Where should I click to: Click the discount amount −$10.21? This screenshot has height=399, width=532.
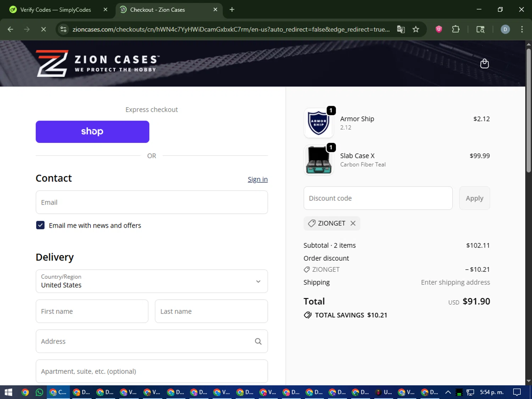tap(477, 270)
